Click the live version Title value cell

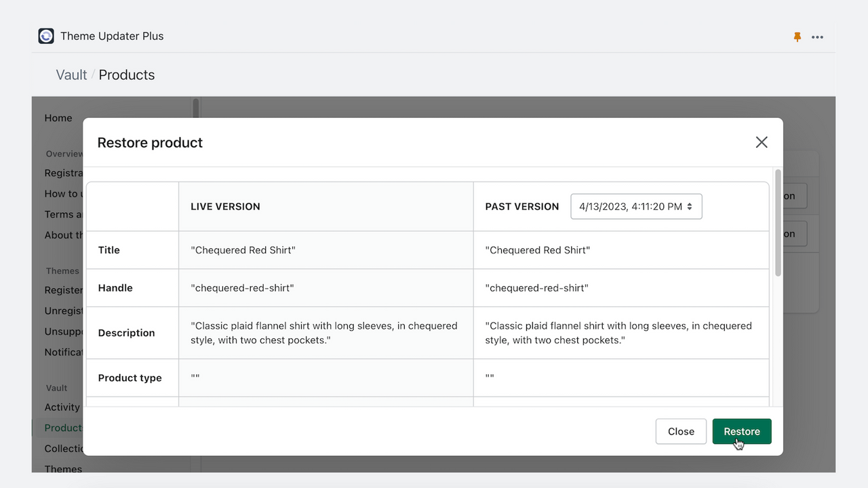325,250
